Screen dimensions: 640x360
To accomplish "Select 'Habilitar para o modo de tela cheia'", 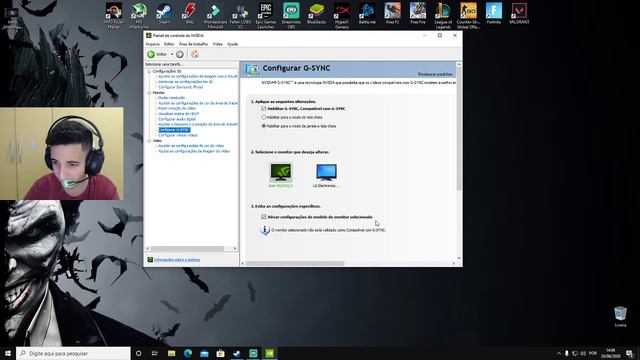I will tap(264, 117).
